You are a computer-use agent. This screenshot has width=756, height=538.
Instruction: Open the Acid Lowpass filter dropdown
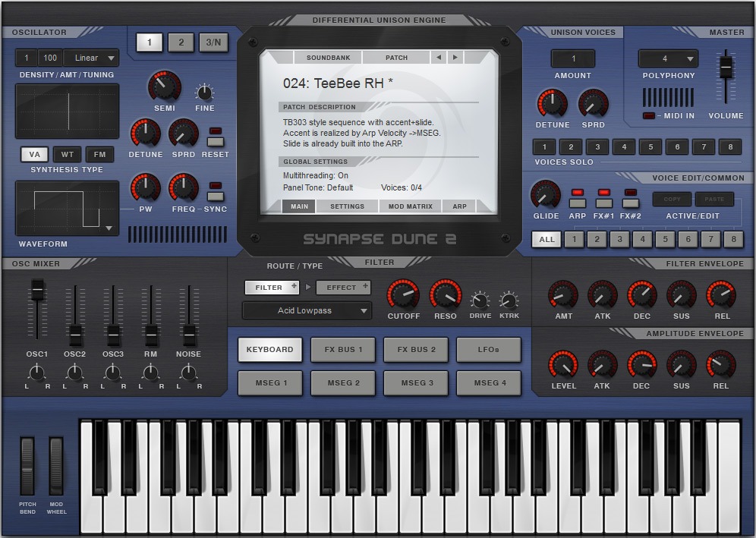(306, 311)
